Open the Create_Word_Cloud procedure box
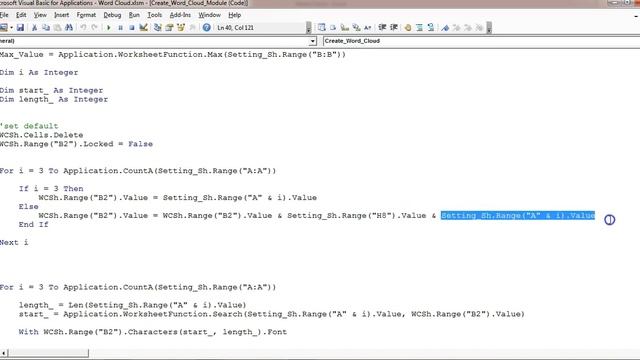Screen dimensions: 640x360 tap(481, 41)
